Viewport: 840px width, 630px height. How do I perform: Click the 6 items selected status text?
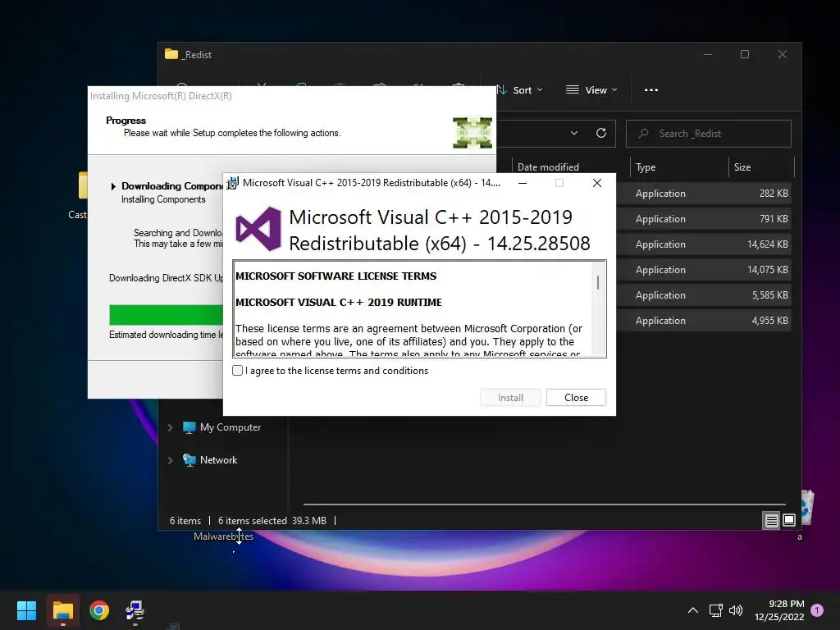(x=253, y=521)
